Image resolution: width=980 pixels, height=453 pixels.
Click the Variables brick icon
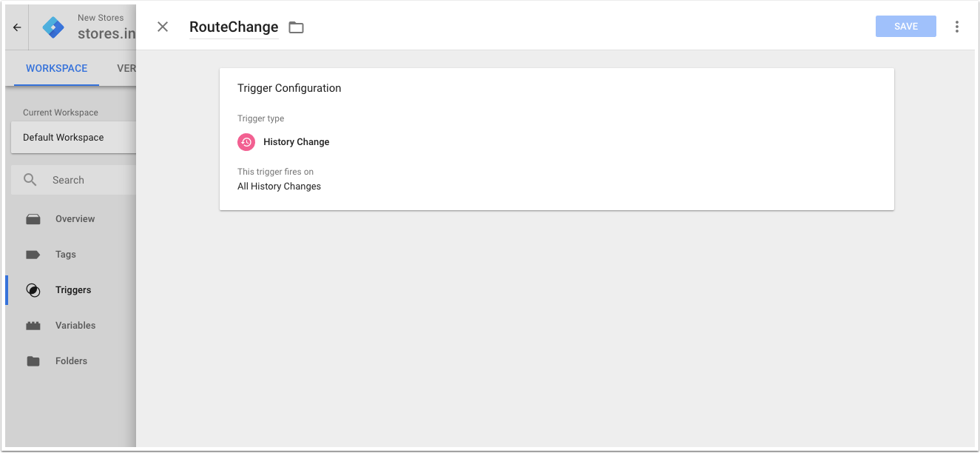(33, 326)
